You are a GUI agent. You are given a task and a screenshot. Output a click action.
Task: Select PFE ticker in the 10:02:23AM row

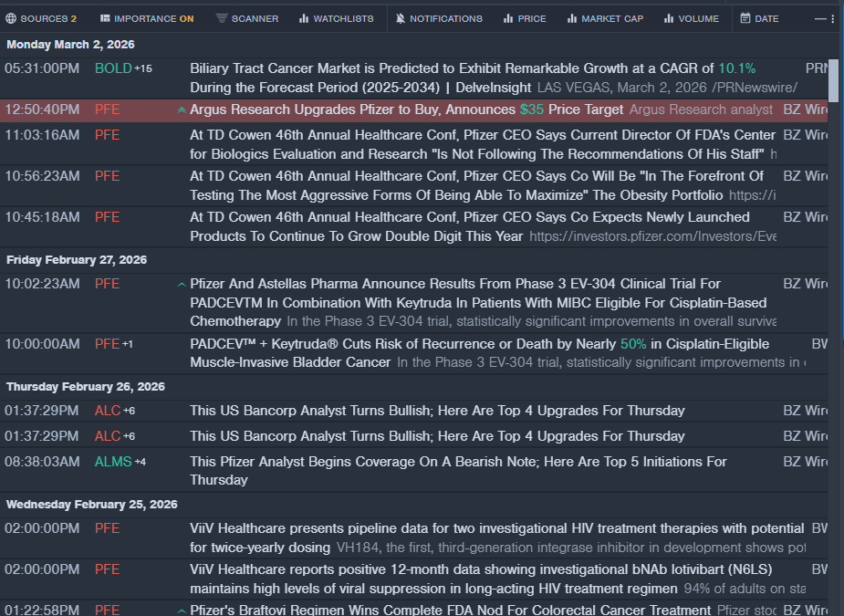coord(107,284)
